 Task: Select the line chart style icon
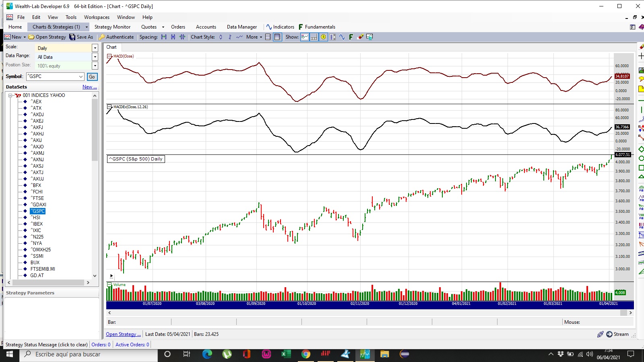(x=239, y=37)
